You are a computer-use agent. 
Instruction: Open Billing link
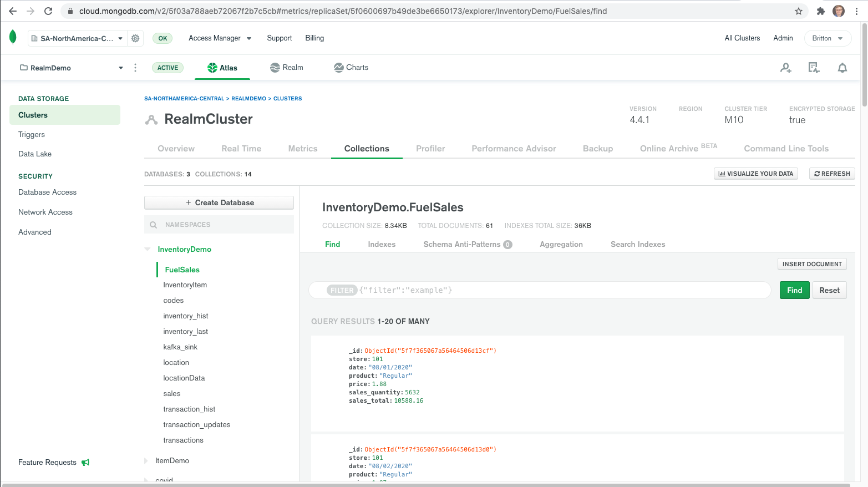coord(314,38)
